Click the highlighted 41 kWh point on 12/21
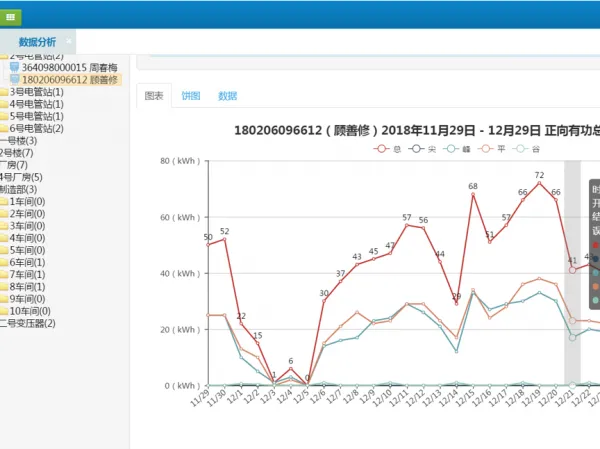600x449 pixels. click(x=572, y=270)
